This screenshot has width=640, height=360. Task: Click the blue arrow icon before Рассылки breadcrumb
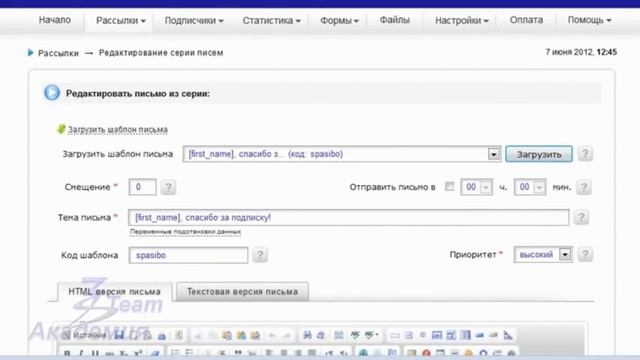click(x=30, y=53)
